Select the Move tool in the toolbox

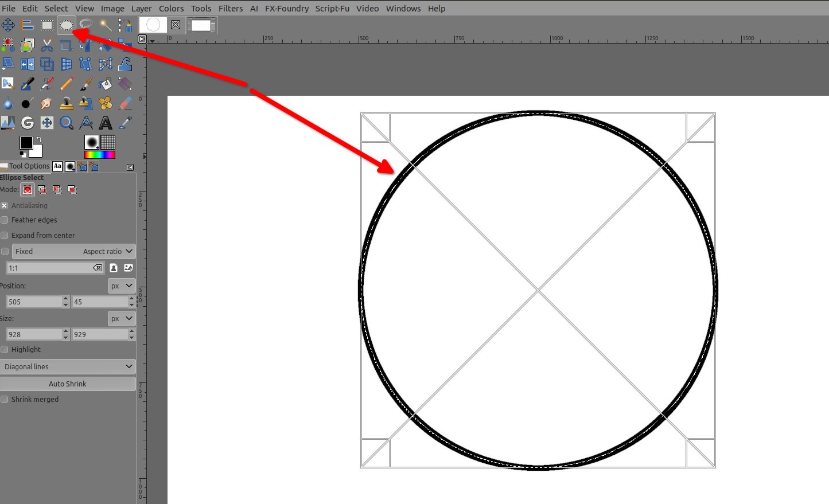[8, 25]
